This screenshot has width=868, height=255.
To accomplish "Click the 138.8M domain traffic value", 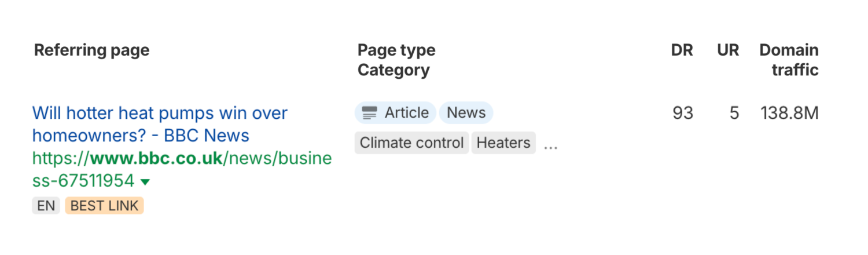I will (790, 113).
